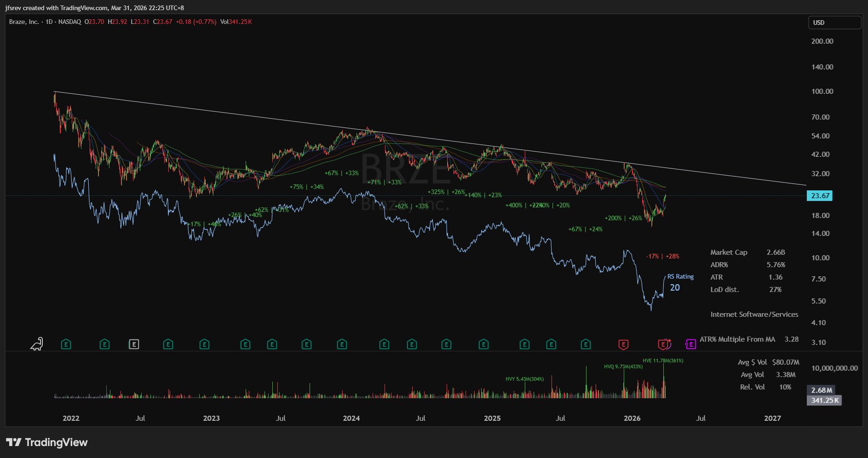The width and height of the screenshot is (868, 458).
Task: Click the HVY 5.43M(304%) volume label
Action: click(524, 379)
